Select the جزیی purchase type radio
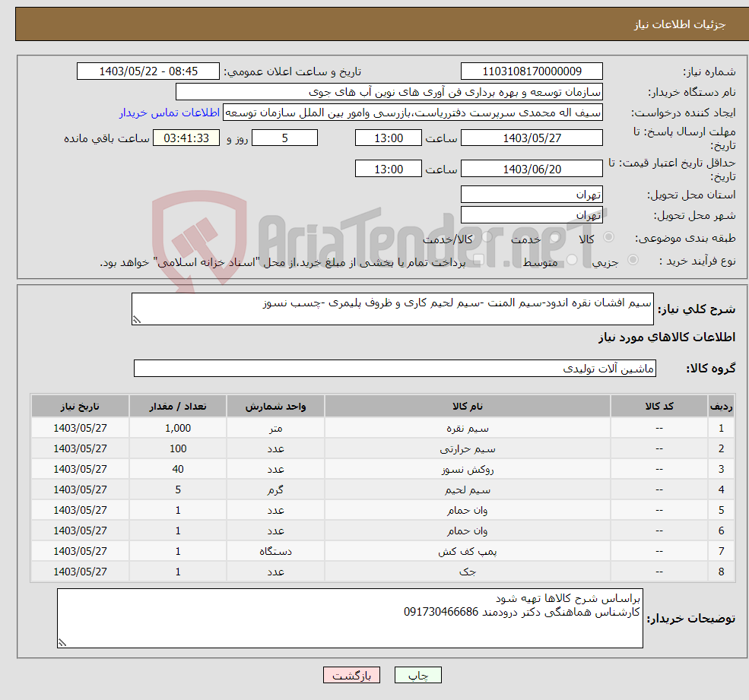Image resolution: width=749 pixels, height=700 pixels. pos(633,260)
